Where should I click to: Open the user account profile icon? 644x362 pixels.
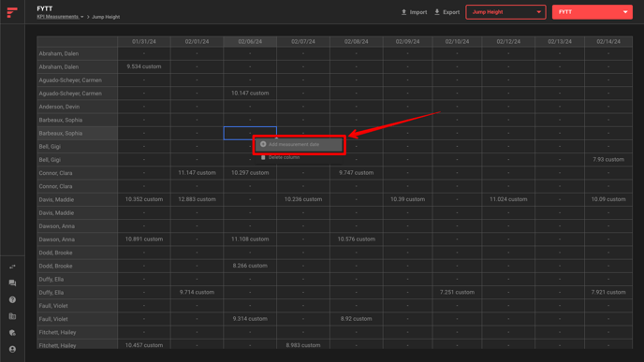pos(12,349)
